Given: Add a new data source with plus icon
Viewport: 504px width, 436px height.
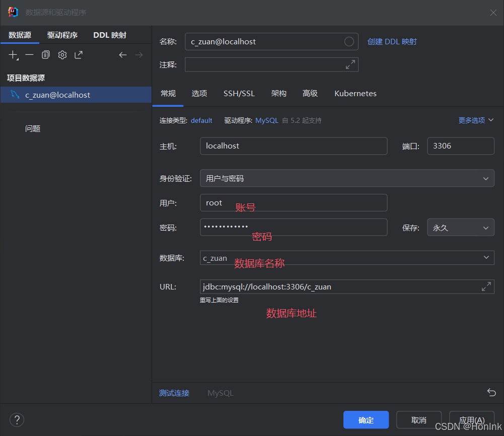Looking at the screenshot, I should (13, 55).
